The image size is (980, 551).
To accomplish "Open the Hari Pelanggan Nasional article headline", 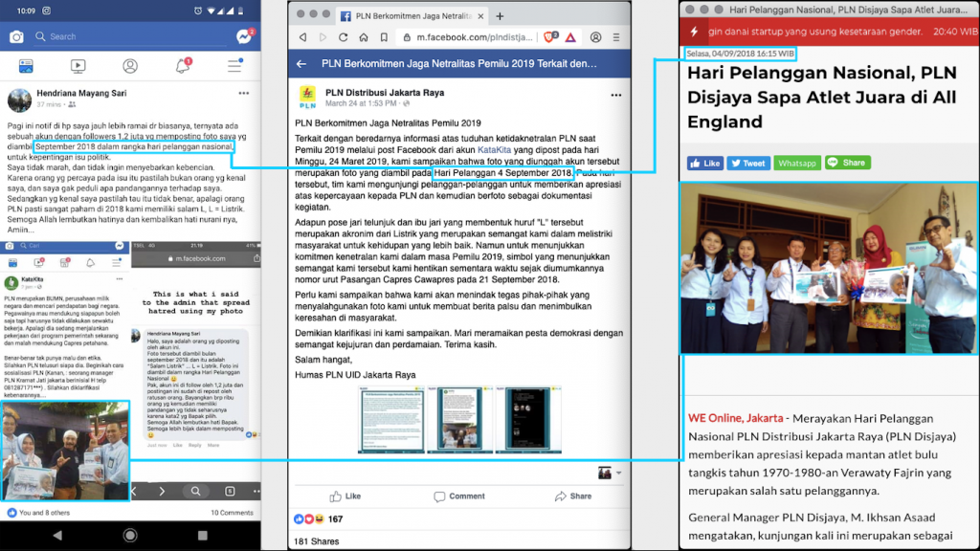I will point(822,97).
